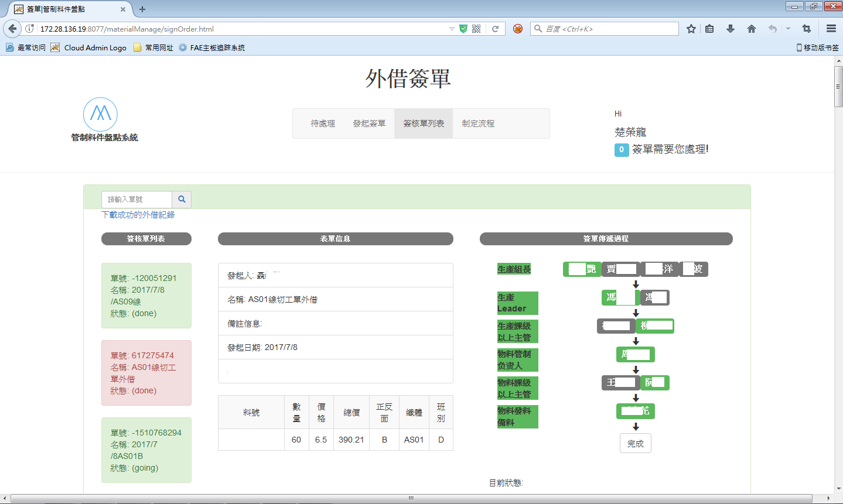Expand the undo history dropdown arrow in toolbar
The image size is (843, 504).
(788, 29)
